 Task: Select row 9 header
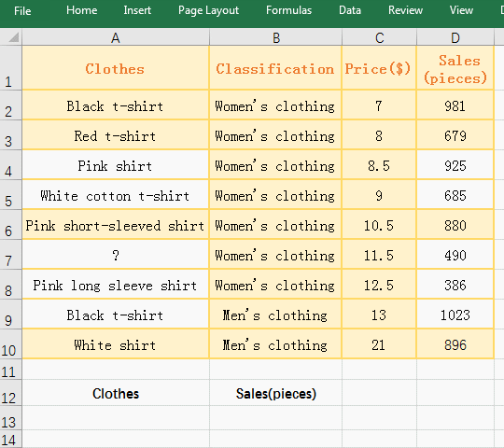[10, 315]
